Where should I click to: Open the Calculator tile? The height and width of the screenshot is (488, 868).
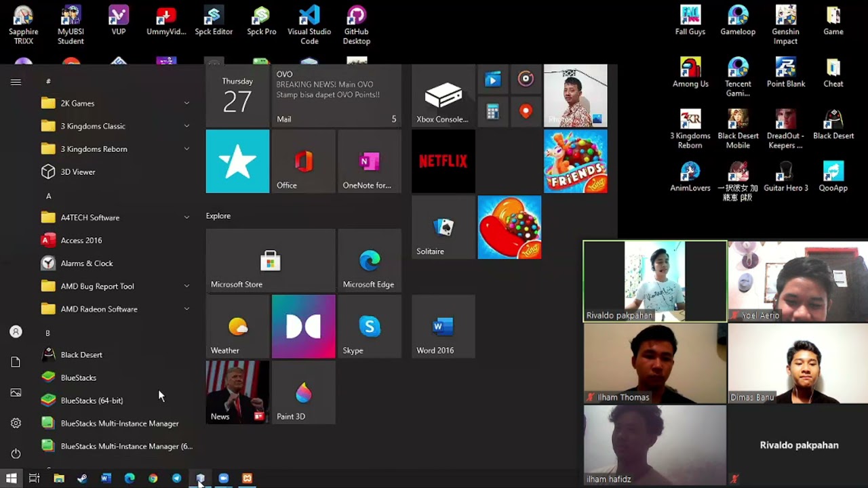[492, 112]
